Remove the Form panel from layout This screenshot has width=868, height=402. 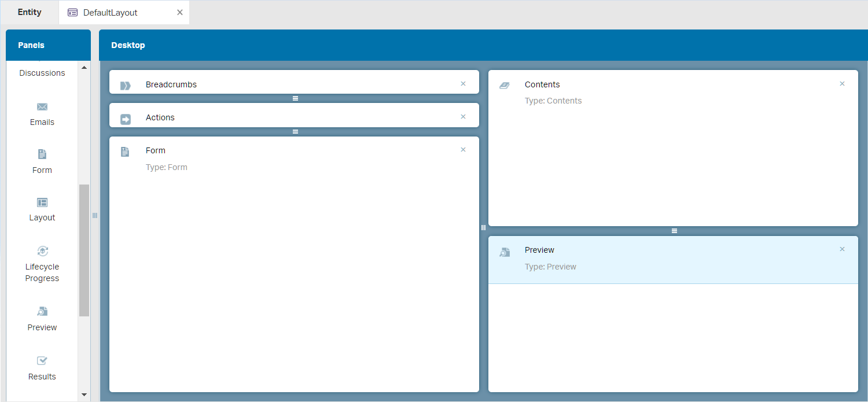click(463, 150)
